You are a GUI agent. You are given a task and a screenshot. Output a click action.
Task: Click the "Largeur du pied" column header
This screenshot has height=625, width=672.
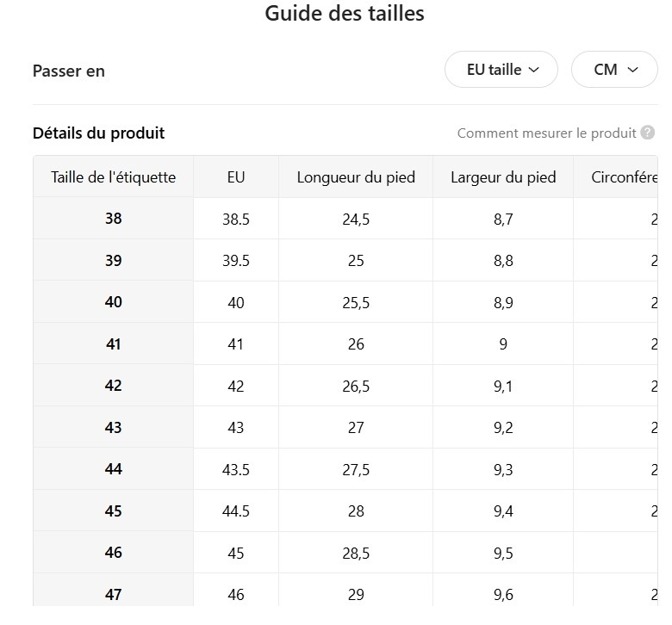coord(503,177)
